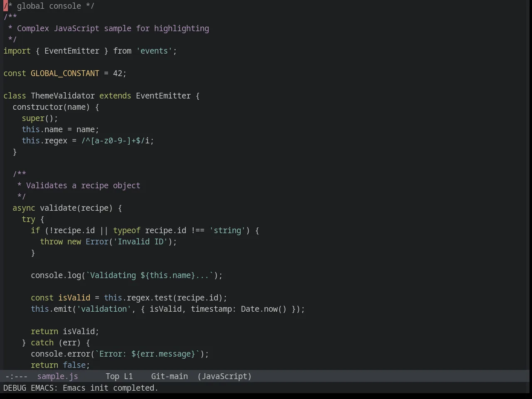Click the Top position indicator in mode line
The width and height of the screenshot is (532, 399).
(x=112, y=376)
